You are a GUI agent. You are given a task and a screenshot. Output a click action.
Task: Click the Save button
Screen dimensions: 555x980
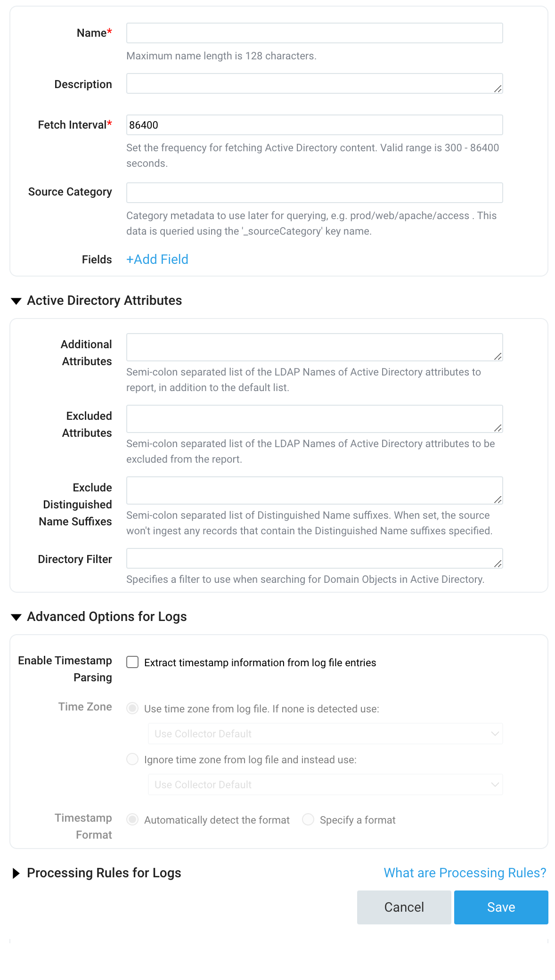501,907
